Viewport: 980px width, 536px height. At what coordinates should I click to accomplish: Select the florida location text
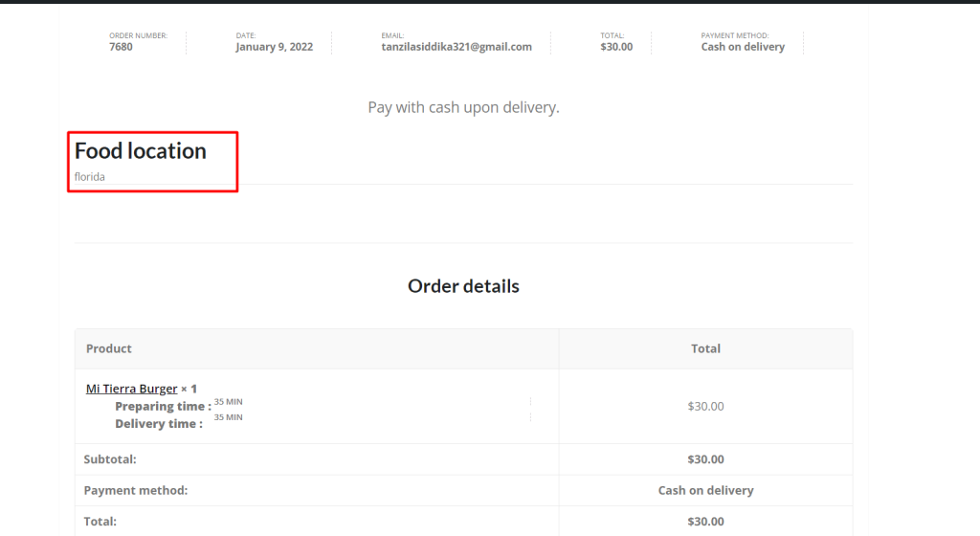89,177
